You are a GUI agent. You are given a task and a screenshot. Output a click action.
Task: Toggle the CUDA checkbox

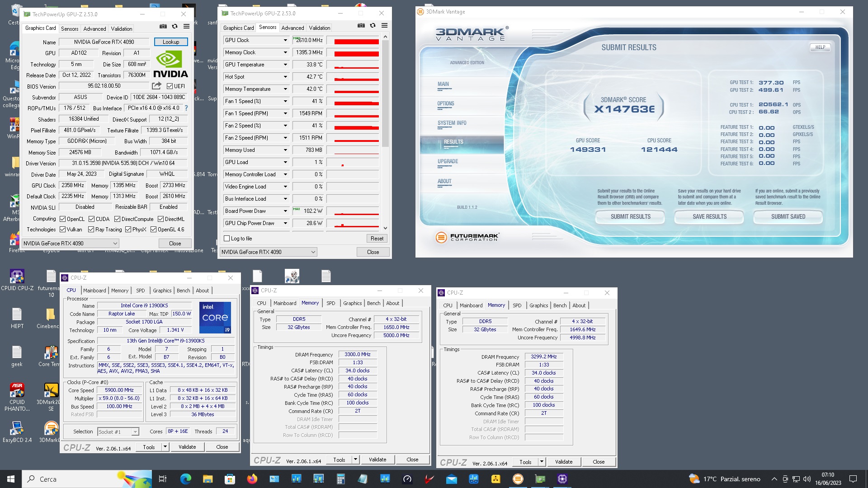pyautogui.click(x=91, y=219)
